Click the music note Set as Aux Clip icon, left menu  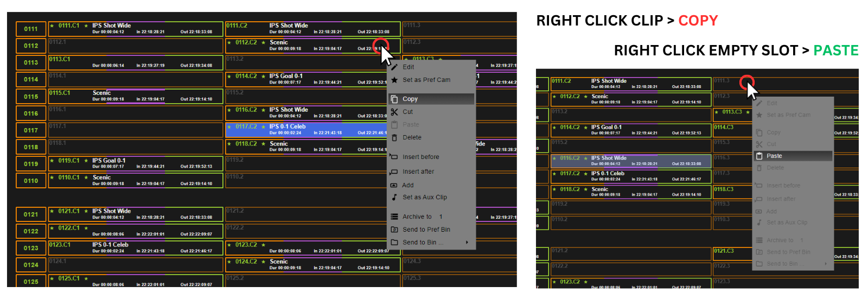coord(394,198)
